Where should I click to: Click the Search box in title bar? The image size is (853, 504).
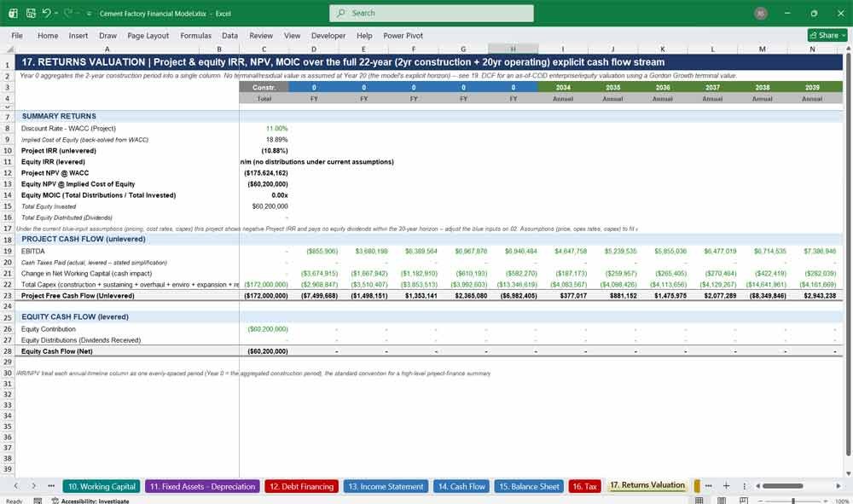click(x=432, y=13)
